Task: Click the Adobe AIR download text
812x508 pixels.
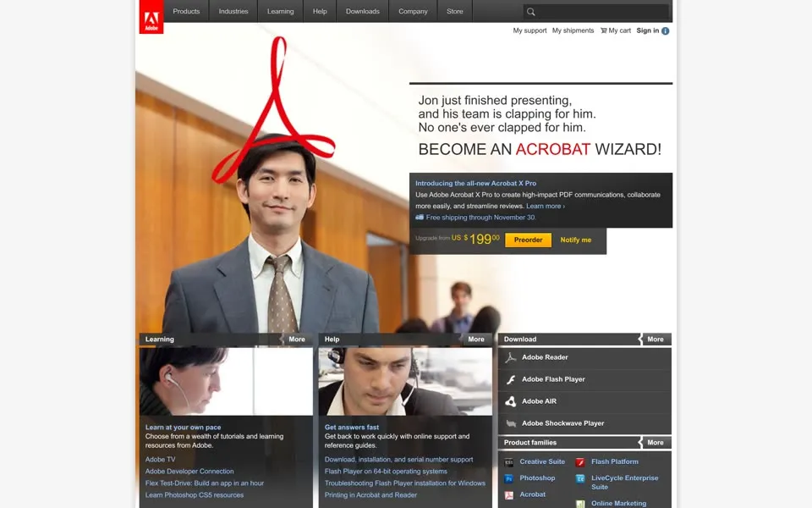Action: click(539, 401)
